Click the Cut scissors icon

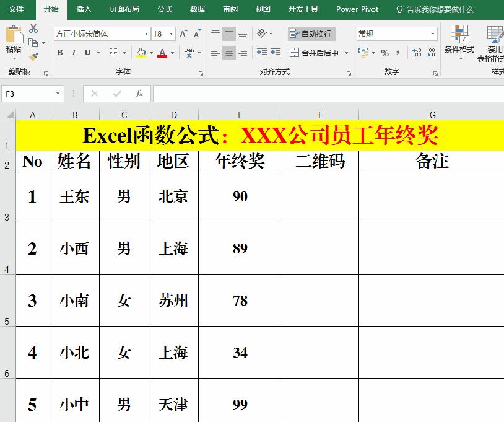(33, 29)
